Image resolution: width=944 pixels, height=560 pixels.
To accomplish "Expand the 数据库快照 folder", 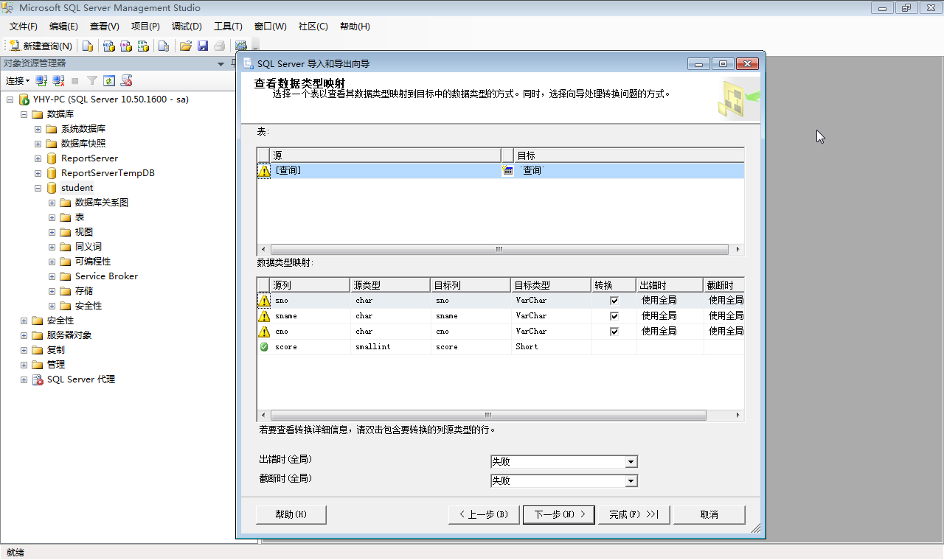I will pyautogui.click(x=38, y=144).
